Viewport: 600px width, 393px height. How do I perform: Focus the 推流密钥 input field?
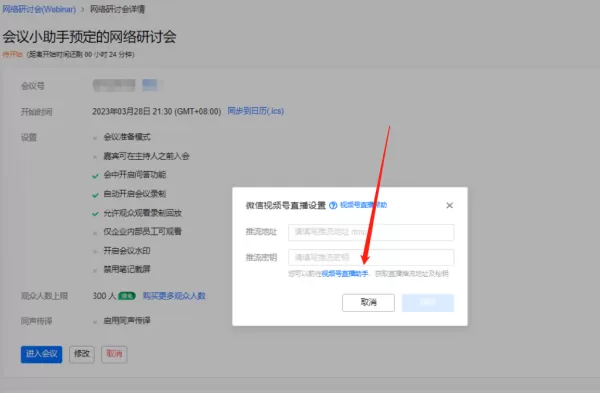[x=371, y=257]
